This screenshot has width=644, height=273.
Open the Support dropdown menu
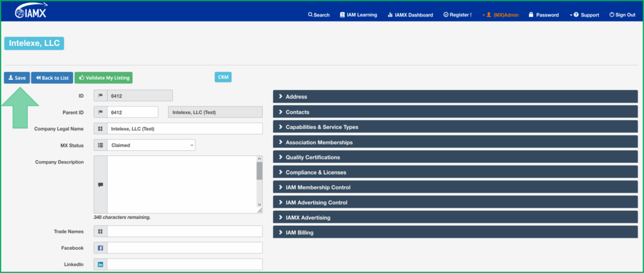point(584,14)
